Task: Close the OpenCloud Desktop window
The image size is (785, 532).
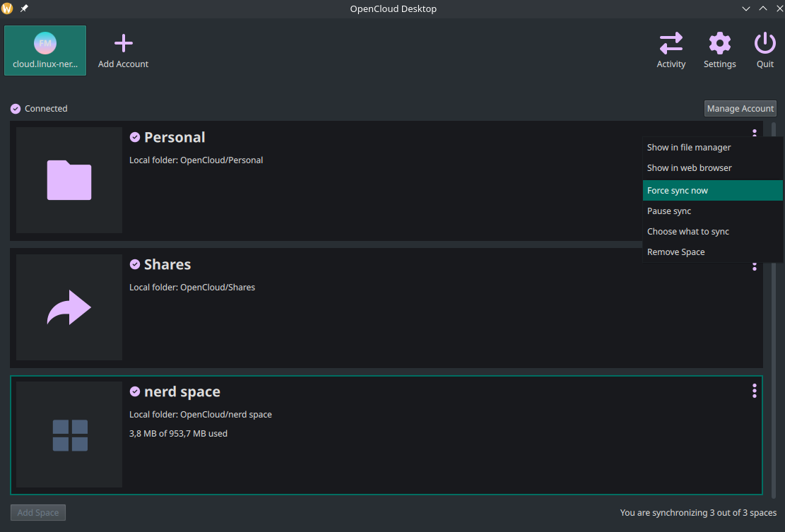Action: tap(779, 8)
